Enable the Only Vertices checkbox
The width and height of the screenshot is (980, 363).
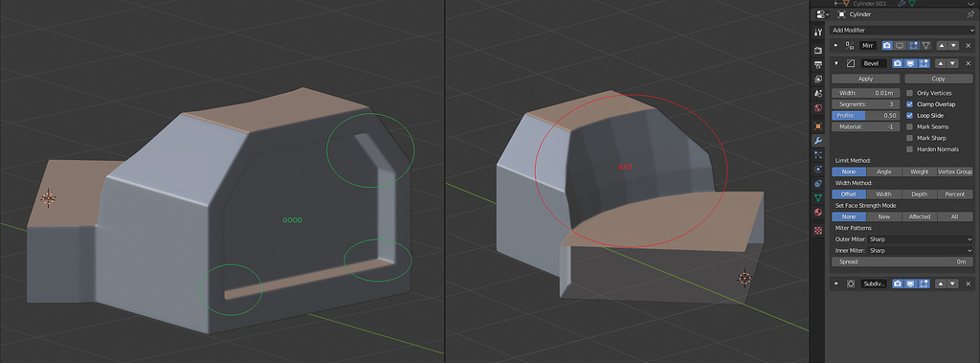pos(910,93)
